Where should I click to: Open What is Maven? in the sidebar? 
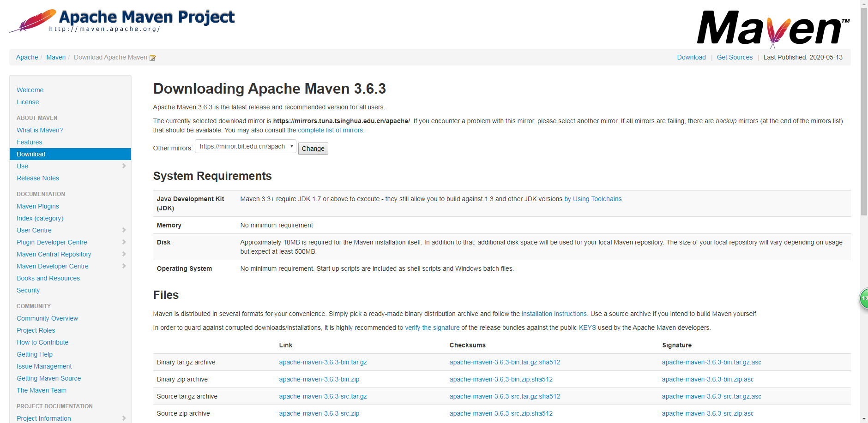[40, 130]
